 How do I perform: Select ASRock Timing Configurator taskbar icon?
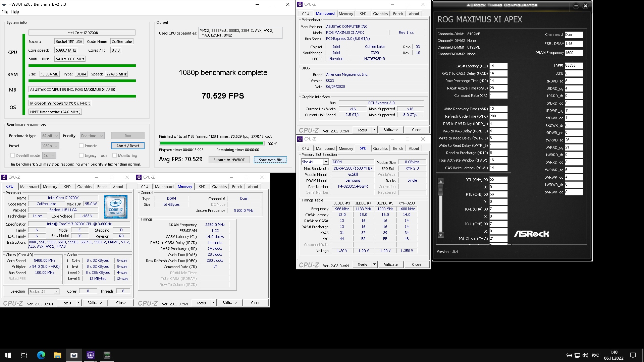[107, 355]
